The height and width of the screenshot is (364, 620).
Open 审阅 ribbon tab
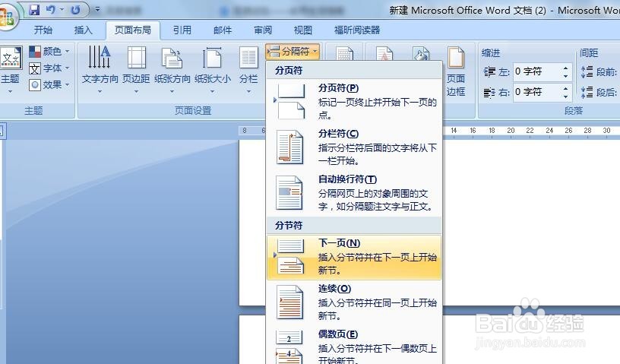[263, 30]
